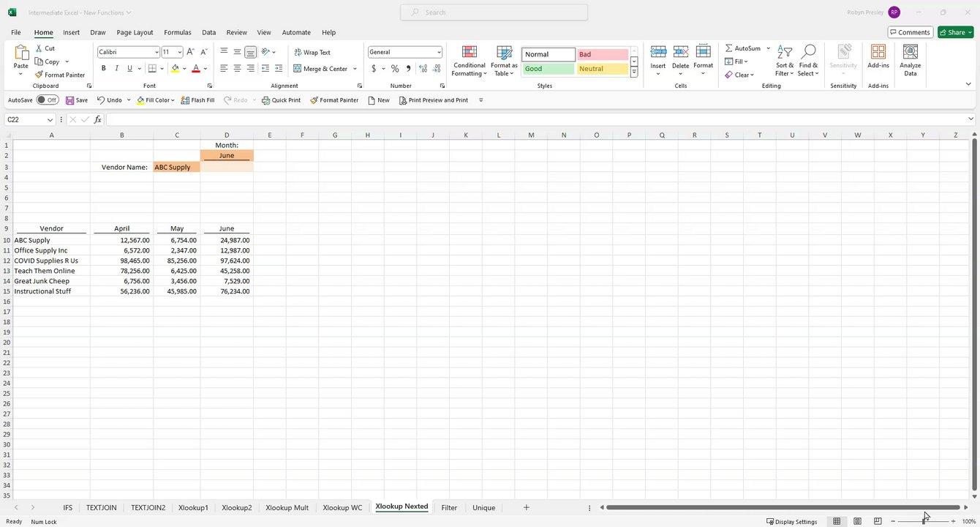Apply Accounting dollar number format
This screenshot has height=527, width=980.
(374, 69)
